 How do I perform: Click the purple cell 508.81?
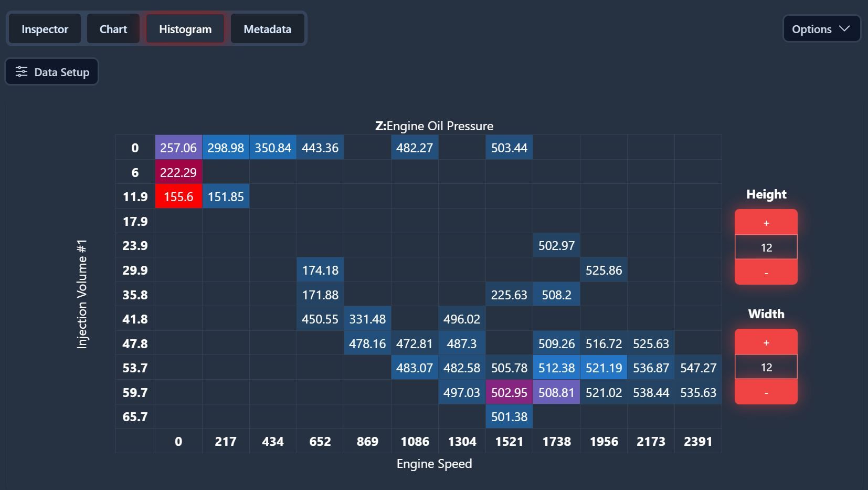pos(556,392)
